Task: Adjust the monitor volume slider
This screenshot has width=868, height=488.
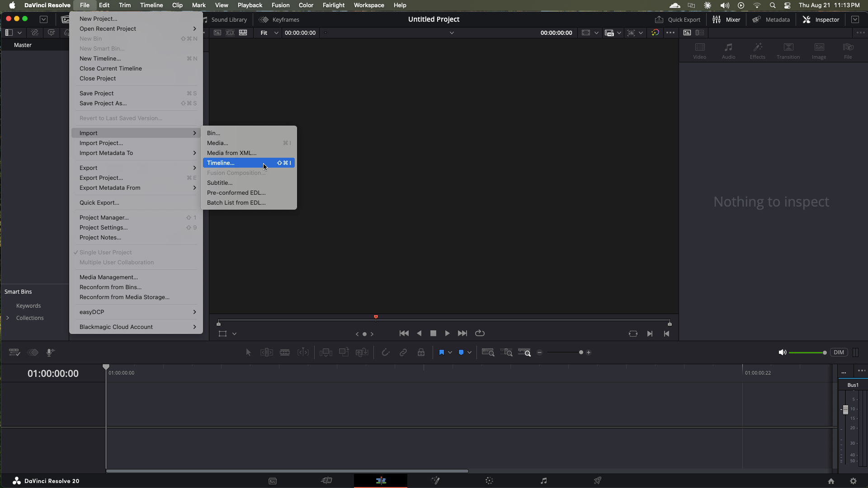Action: (807, 352)
